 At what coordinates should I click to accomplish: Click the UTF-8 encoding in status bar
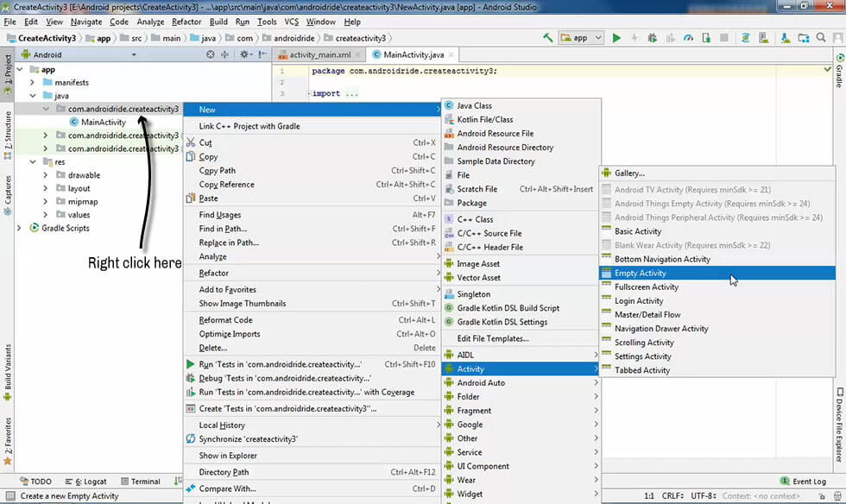[x=704, y=496]
